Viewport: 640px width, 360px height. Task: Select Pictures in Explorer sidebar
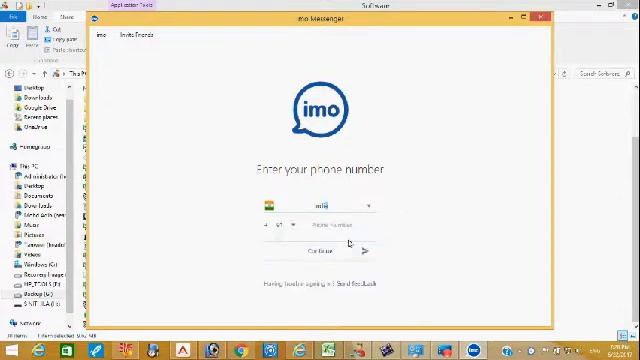click(29, 235)
